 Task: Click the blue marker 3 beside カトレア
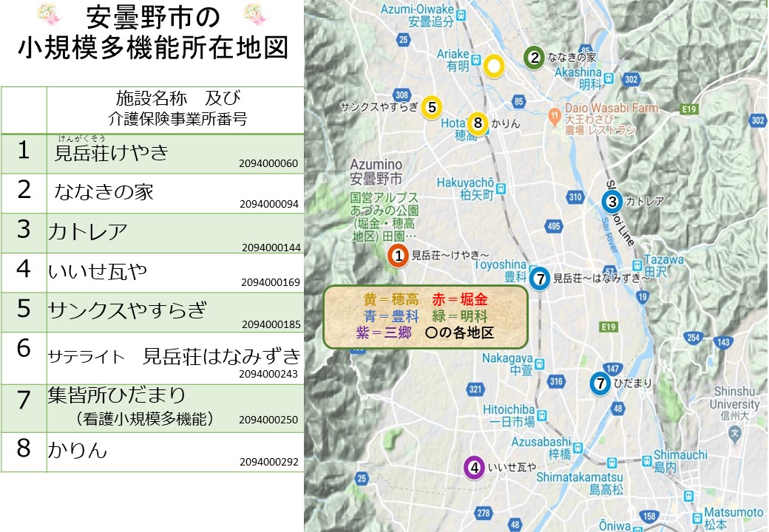[612, 201]
